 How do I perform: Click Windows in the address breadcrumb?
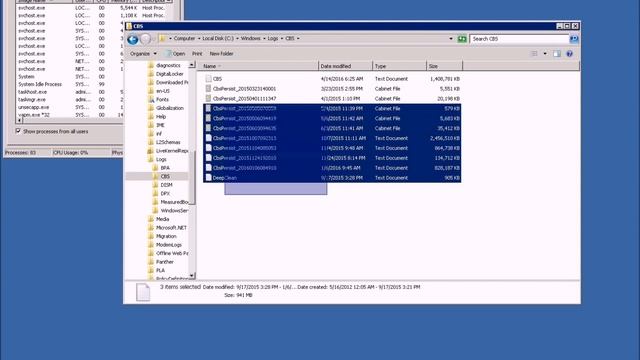coord(250,38)
